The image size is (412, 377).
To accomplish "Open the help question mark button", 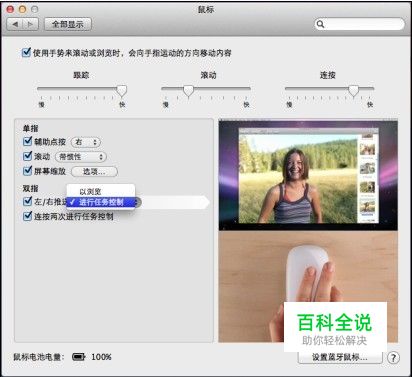I will [393, 358].
